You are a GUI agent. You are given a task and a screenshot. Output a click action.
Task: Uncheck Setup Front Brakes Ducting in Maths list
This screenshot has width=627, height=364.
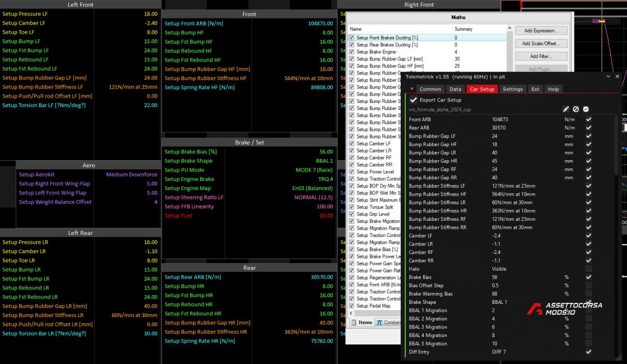click(x=351, y=38)
